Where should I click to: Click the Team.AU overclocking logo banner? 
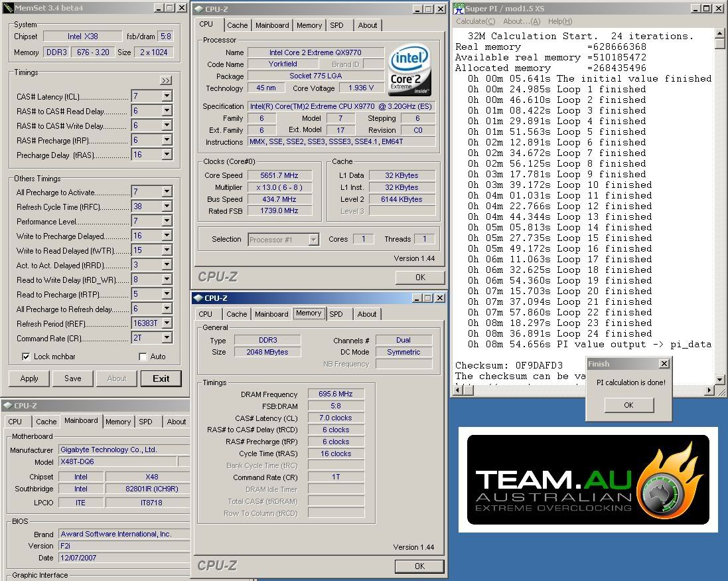coord(588,479)
